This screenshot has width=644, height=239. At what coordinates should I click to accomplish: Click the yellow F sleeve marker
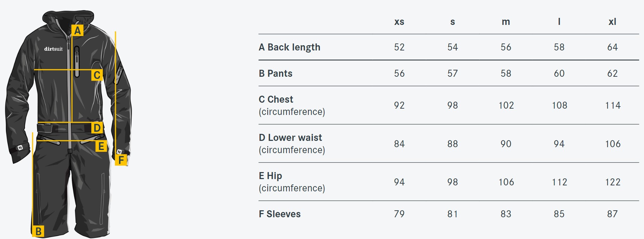point(121,160)
